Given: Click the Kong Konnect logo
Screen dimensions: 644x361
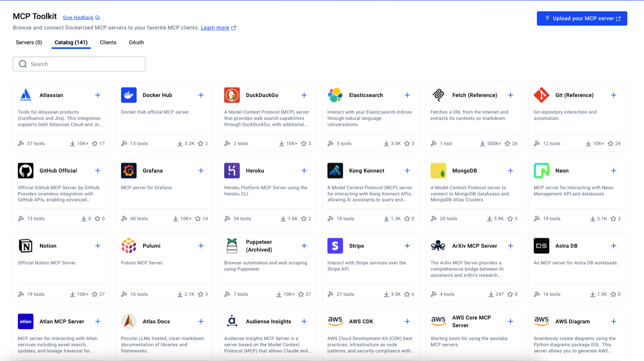Looking at the screenshot, I should 335,171.
